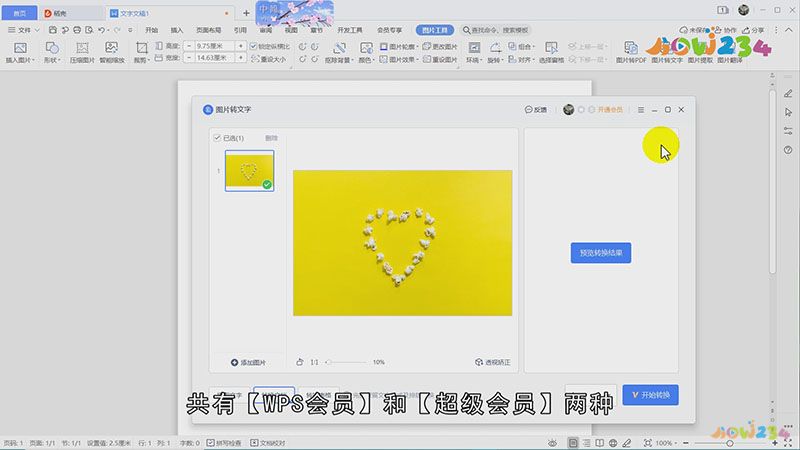800x450 pixels.
Task: Click the pen tool in right sidebar
Action: click(x=788, y=93)
